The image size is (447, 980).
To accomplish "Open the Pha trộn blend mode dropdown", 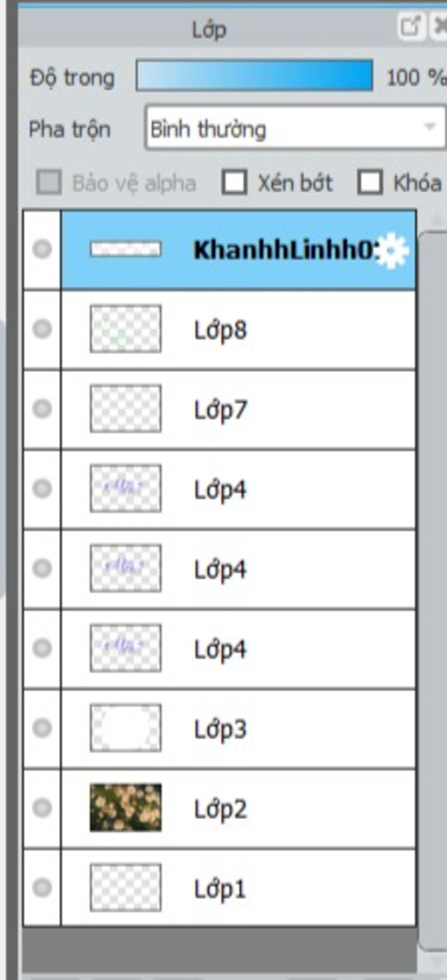I will click(296, 128).
